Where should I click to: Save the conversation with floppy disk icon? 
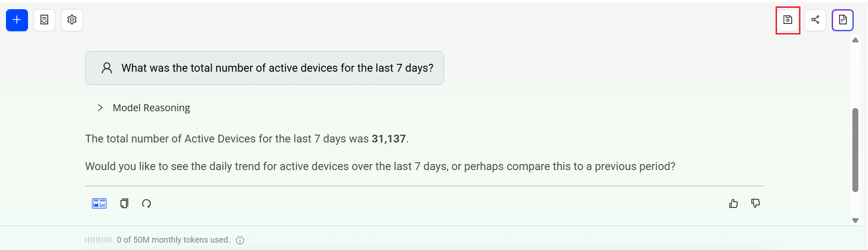tap(788, 20)
